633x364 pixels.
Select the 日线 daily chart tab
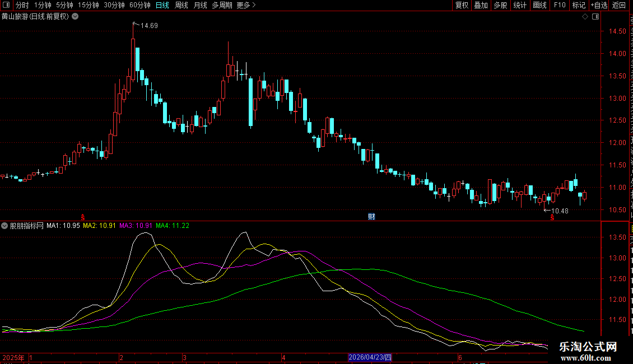coord(162,5)
